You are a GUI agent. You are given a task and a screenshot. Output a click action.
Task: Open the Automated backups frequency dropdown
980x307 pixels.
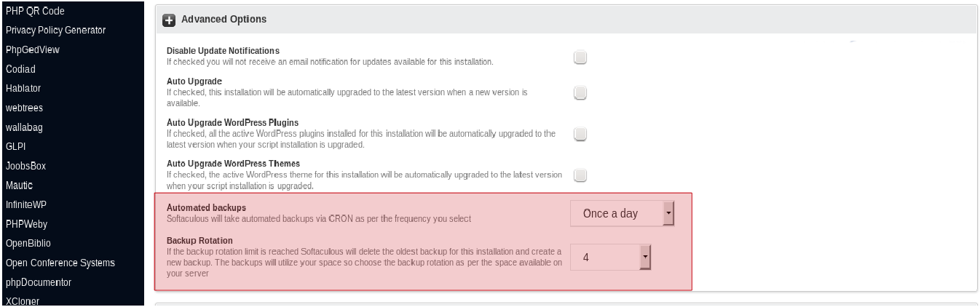pyautogui.click(x=622, y=213)
